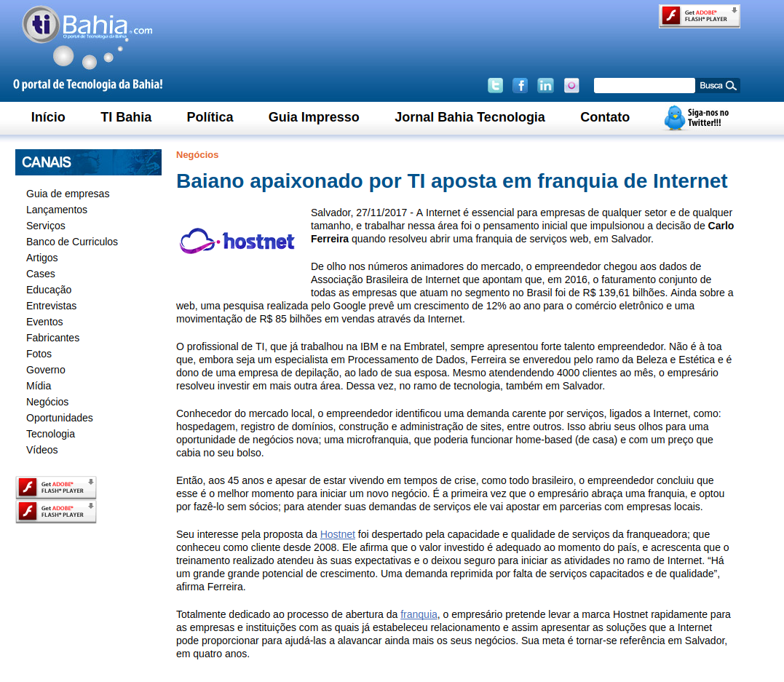Click the Hostnet logo image
The image size is (784, 682).
point(237,241)
